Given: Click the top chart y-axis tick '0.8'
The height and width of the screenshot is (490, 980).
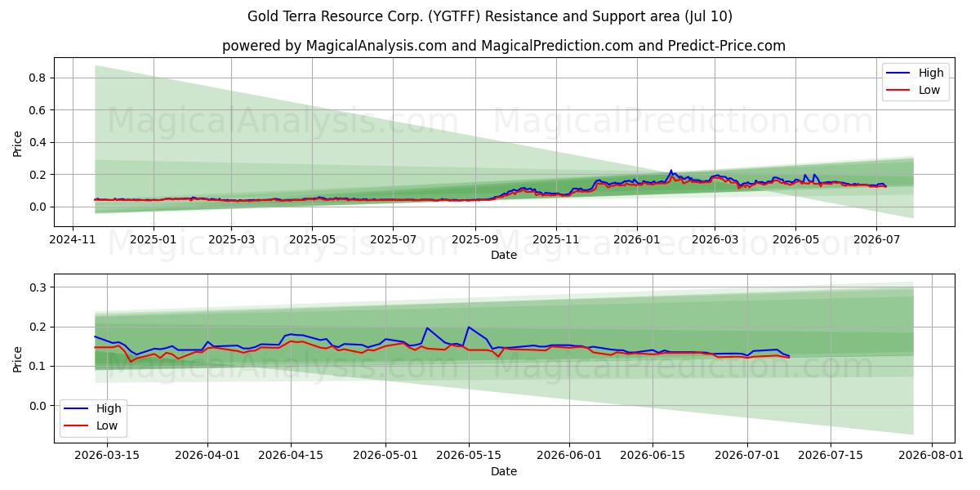Looking at the screenshot, I should (39, 78).
